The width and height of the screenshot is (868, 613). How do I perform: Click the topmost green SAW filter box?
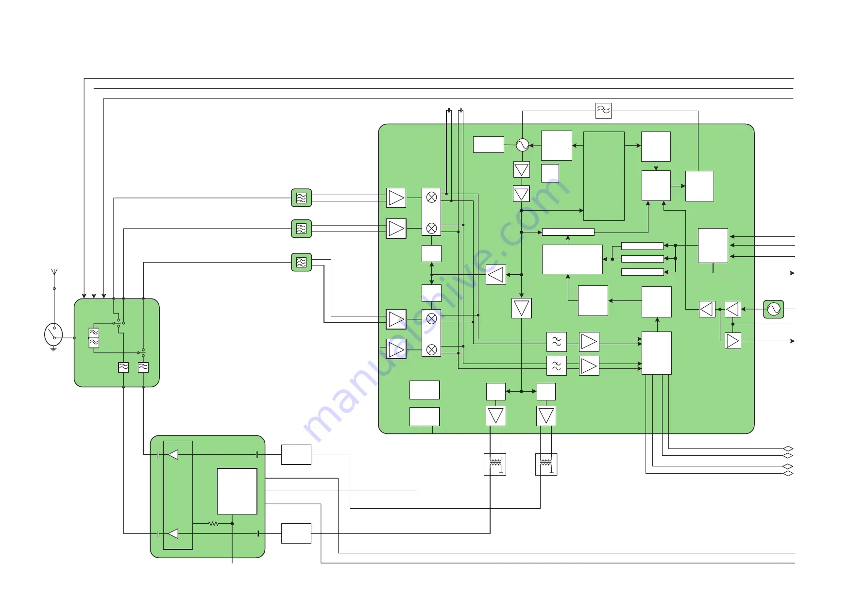point(301,198)
